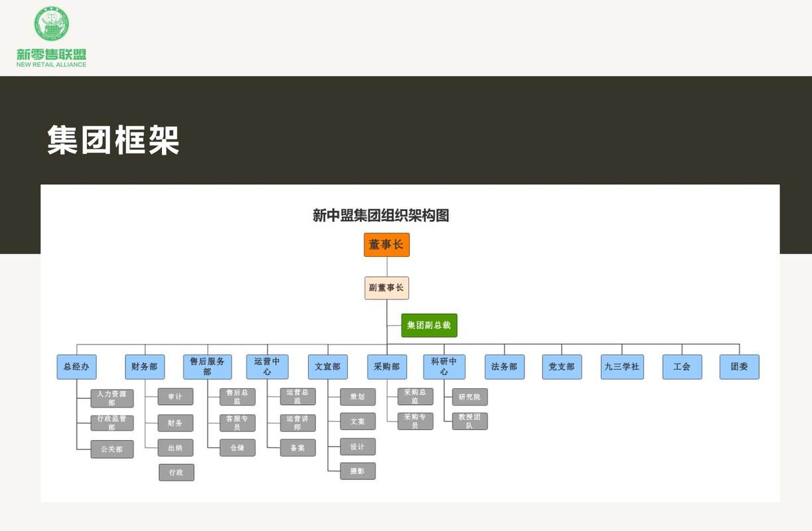Select the "文宣部" department box
Screen dimensions: 812x531
(x=327, y=367)
